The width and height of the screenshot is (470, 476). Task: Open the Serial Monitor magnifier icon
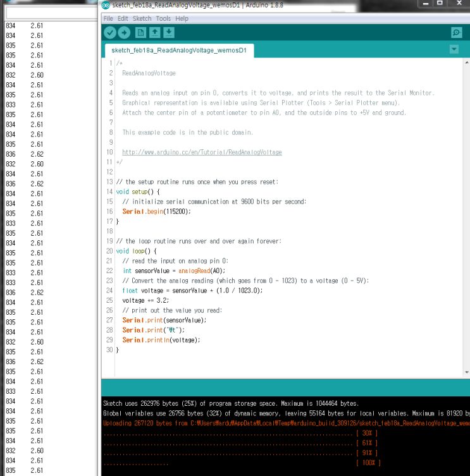pos(456,33)
